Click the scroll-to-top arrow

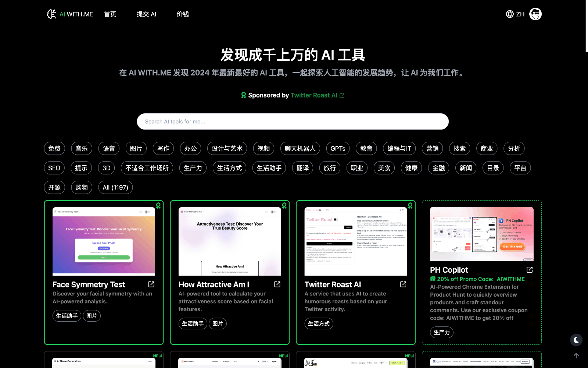[x=576, y=355]
